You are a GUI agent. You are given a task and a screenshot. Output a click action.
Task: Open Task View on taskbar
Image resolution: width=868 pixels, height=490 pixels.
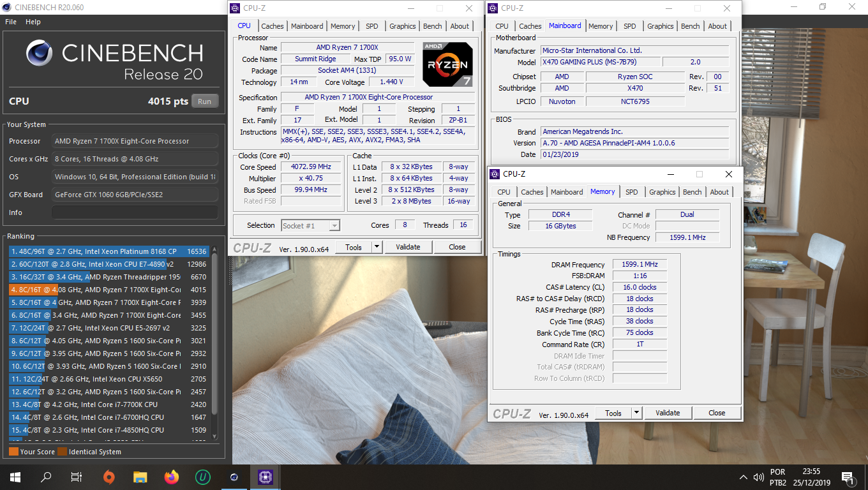point(77,477)
